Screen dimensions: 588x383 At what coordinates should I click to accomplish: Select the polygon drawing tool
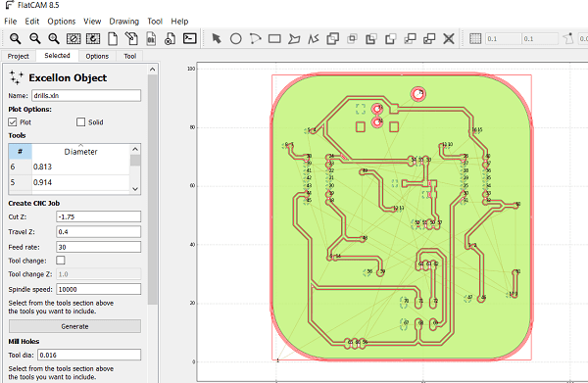coord(294,38)
